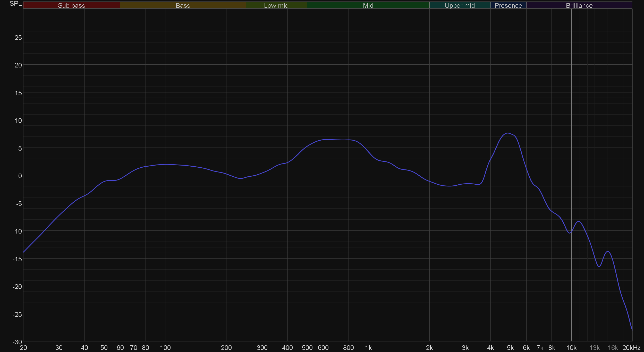The image size is (644, 352).
Task: Click the SPL axis title
Action: tap(15, 4)
